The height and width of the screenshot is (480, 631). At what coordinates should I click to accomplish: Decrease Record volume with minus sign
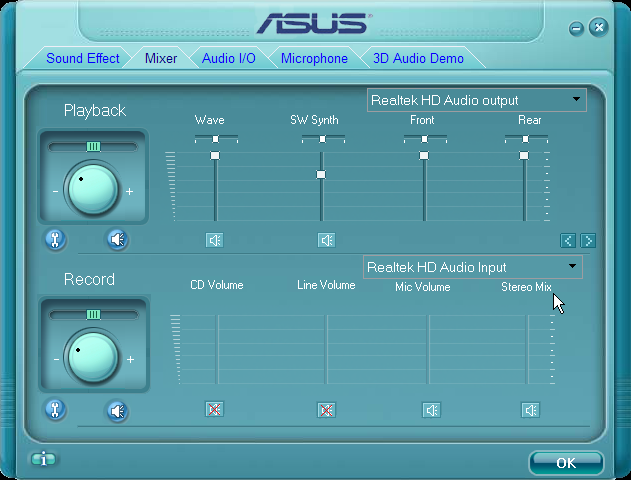point(56,359)
